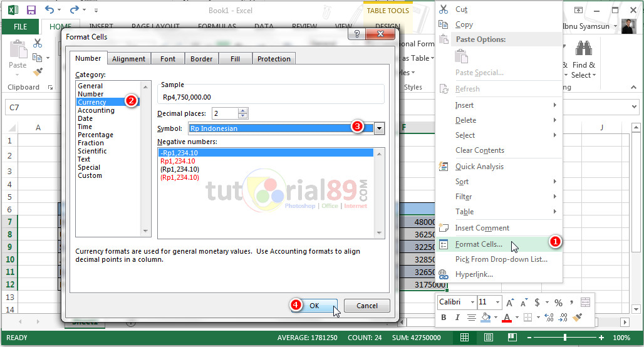Switch to Font tab in Format Cells
The image size is (644, 347).
pos(167,59)
